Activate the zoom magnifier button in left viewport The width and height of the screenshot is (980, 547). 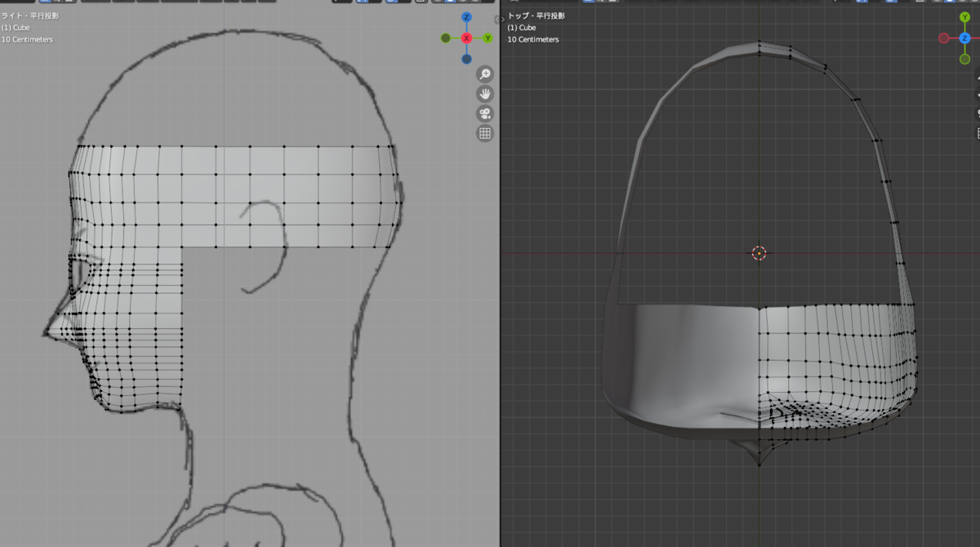point(485,74)
